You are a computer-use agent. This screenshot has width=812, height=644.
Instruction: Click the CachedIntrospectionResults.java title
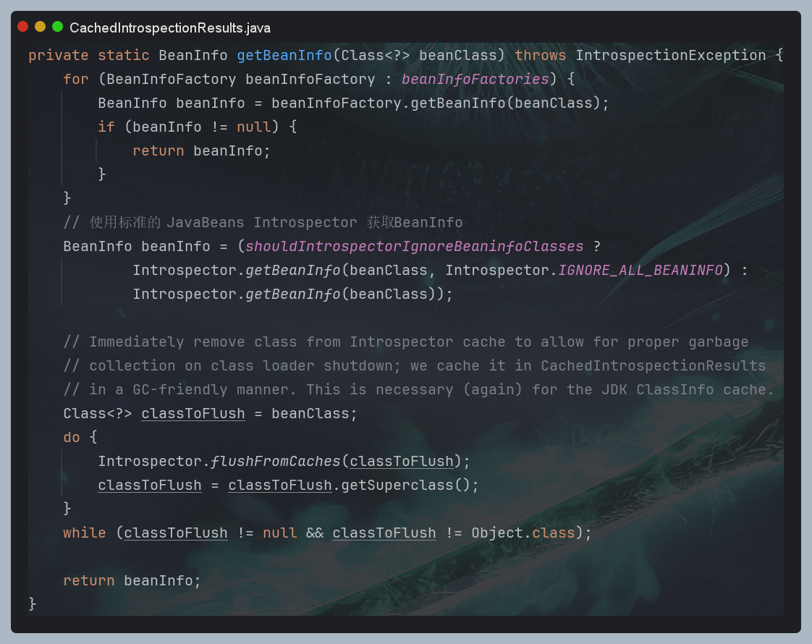coord(170,27)
